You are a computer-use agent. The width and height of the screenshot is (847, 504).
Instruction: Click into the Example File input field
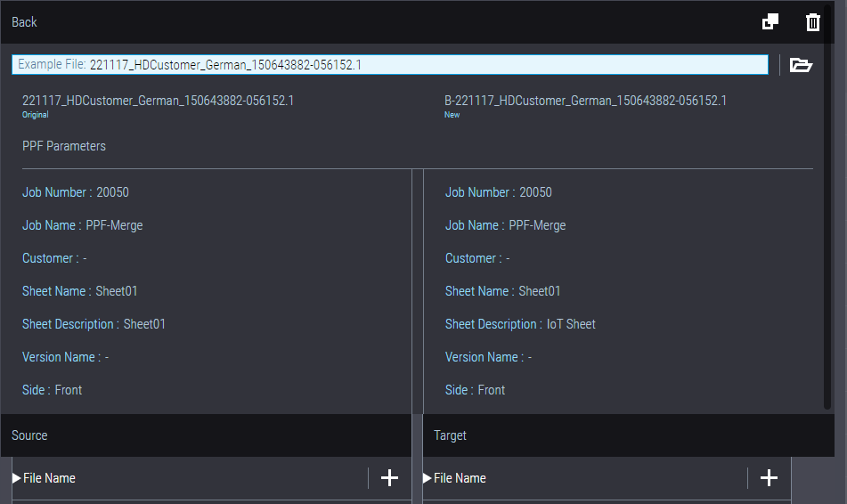(428, 65)
